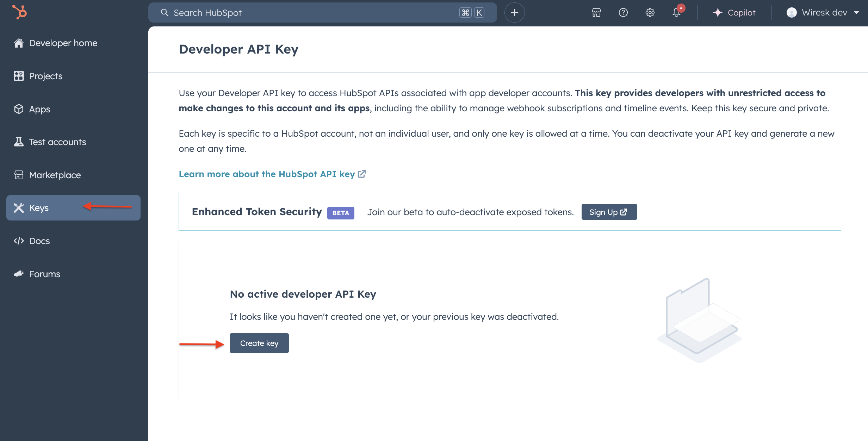Viewport: 868px width, 441px height.
Task: Go to Developer home
Action: click(73, 43)
